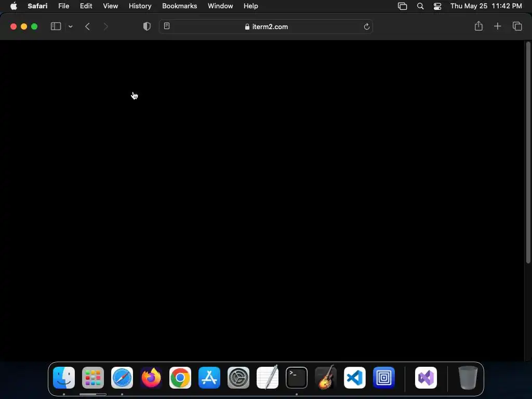532x399 pixels.
Task: Open Spotlight search
Action: click(x=420, y=6)
